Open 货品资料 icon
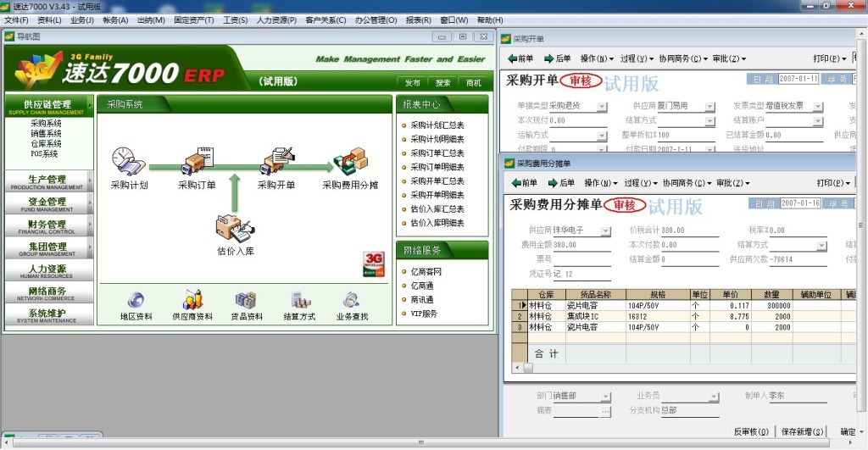The height and width of the screenshot is (450, 868). tap(246, 301)
